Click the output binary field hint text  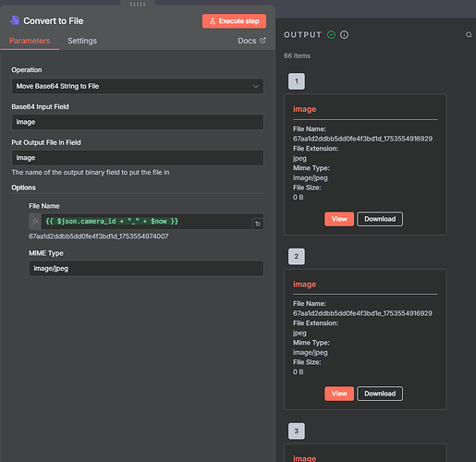pos(91,173)
